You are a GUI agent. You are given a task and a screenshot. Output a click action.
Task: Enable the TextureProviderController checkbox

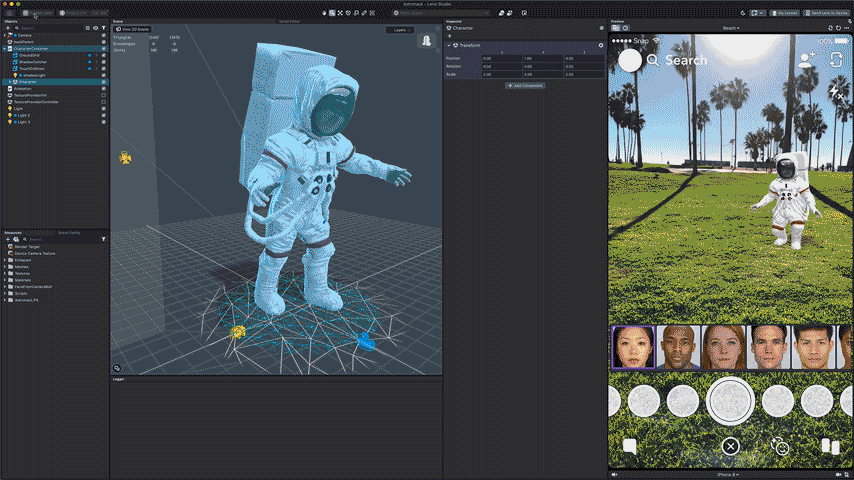pyautogui.click(x=103, y=102)
